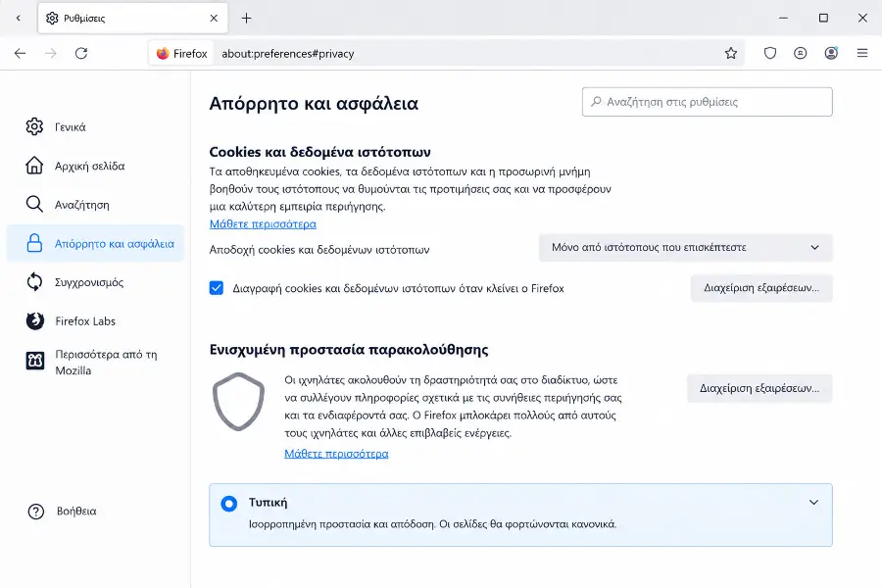Screen dimensions: 882x588
Task: Click Διαχείριση εξαιρέσεων button for cookies
Action: tap(761, 288)
